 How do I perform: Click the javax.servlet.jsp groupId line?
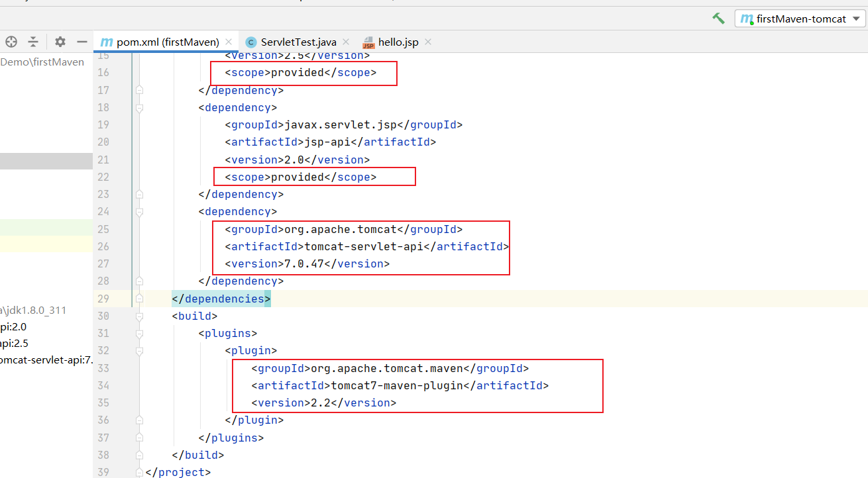[343, 124]
